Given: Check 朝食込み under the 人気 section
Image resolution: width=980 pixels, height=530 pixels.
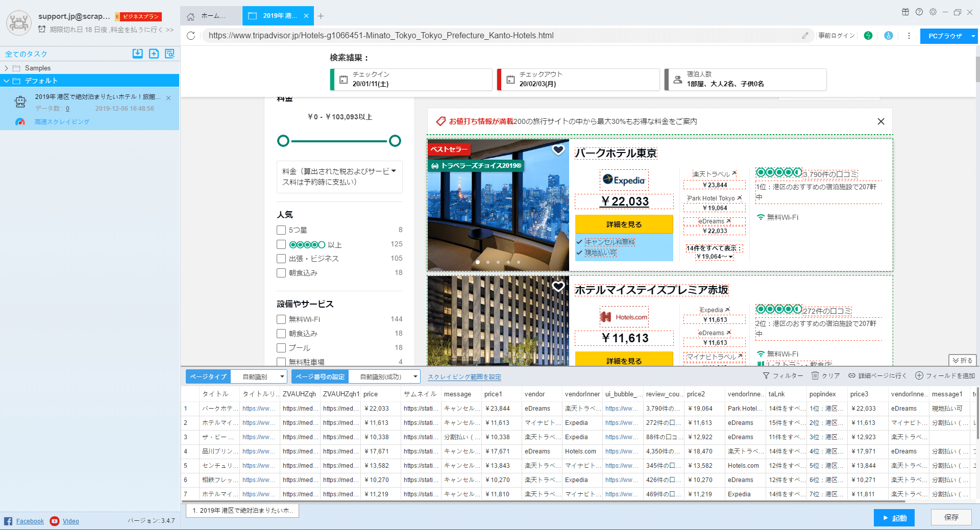Looking at the screenshot, I should point(281,273).
